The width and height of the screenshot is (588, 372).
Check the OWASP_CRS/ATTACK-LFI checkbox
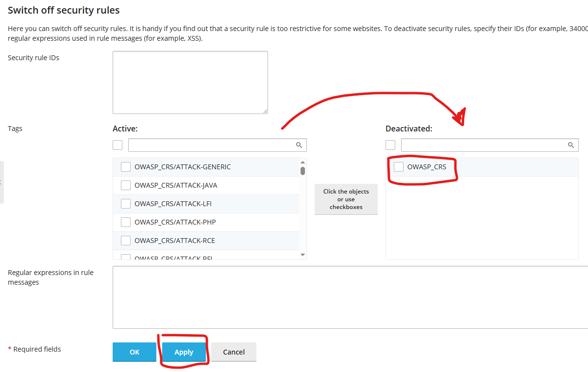point(126,204)
